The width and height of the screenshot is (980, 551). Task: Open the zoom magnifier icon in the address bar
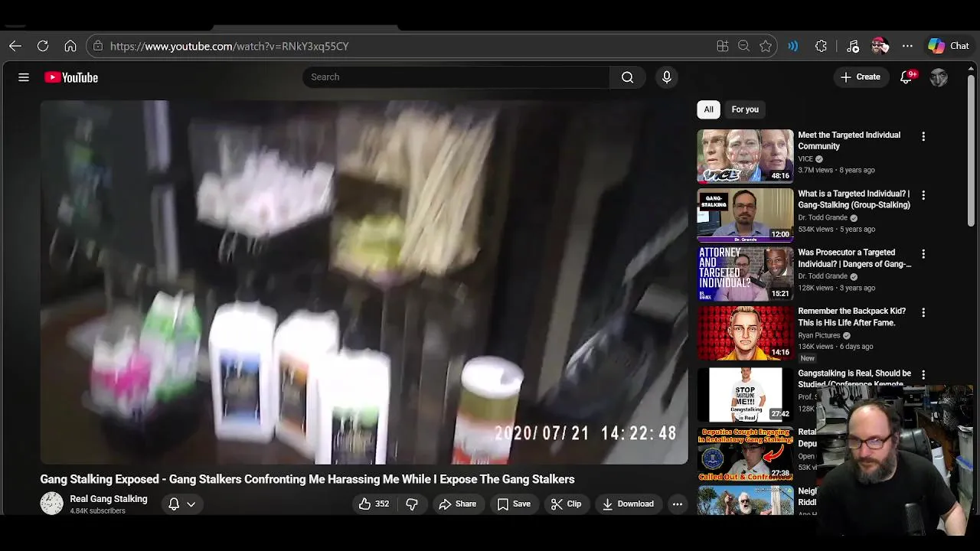pos(743,46)
